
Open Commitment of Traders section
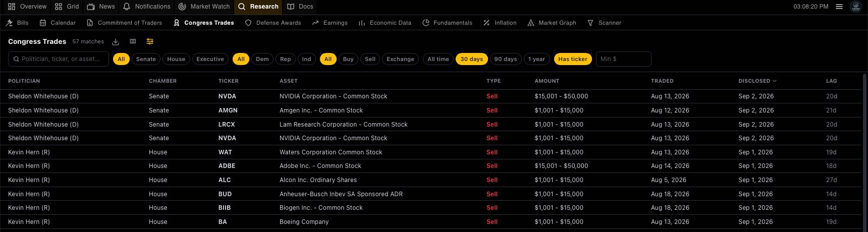click(x=124, y=23)
